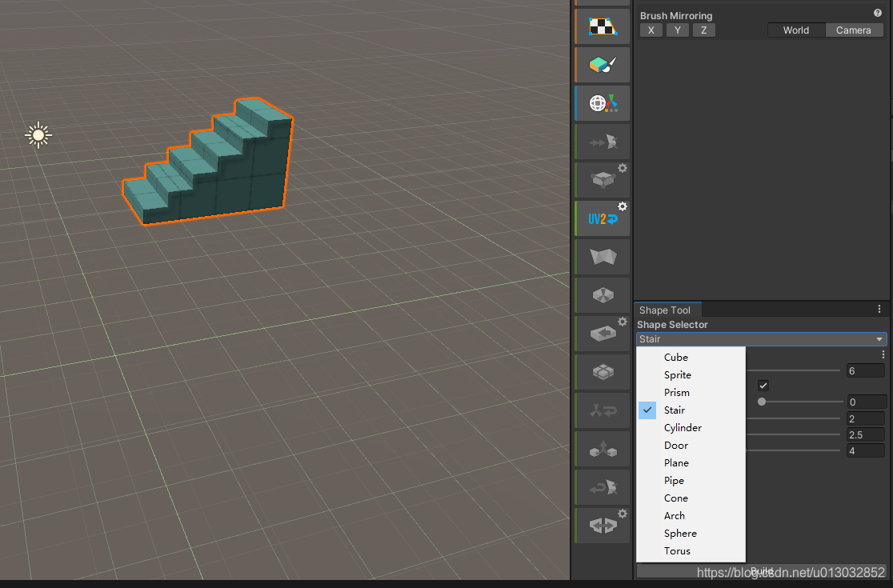893x588 pixels.
Task: Click the input field showing 0
Action: 866,402
